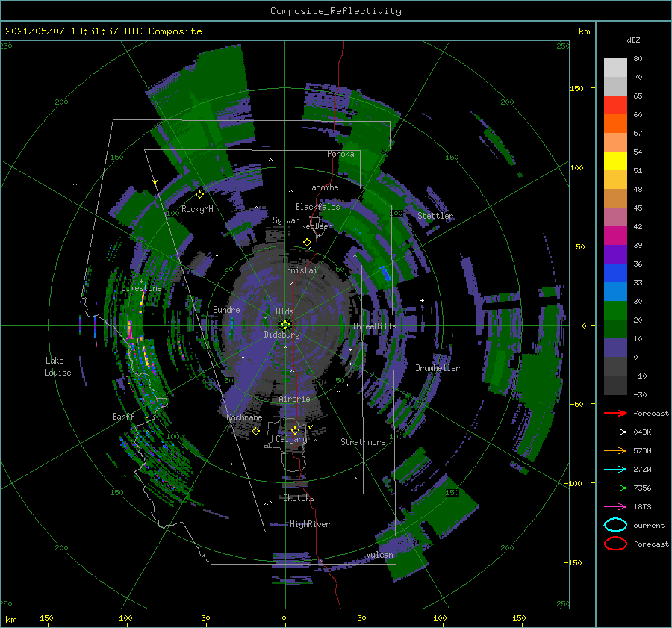
Task: Click the yellow diamond marker below Cochrane
Action: click(255, 431)
